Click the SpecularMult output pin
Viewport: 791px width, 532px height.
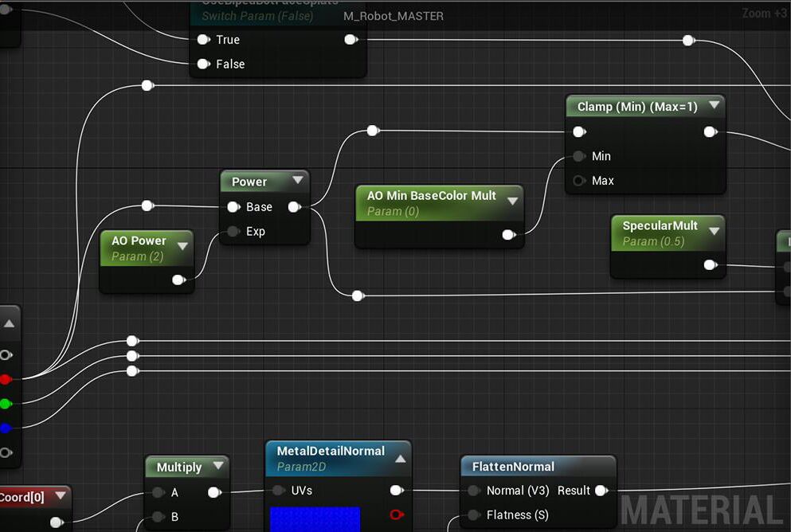tap(710, 265)
